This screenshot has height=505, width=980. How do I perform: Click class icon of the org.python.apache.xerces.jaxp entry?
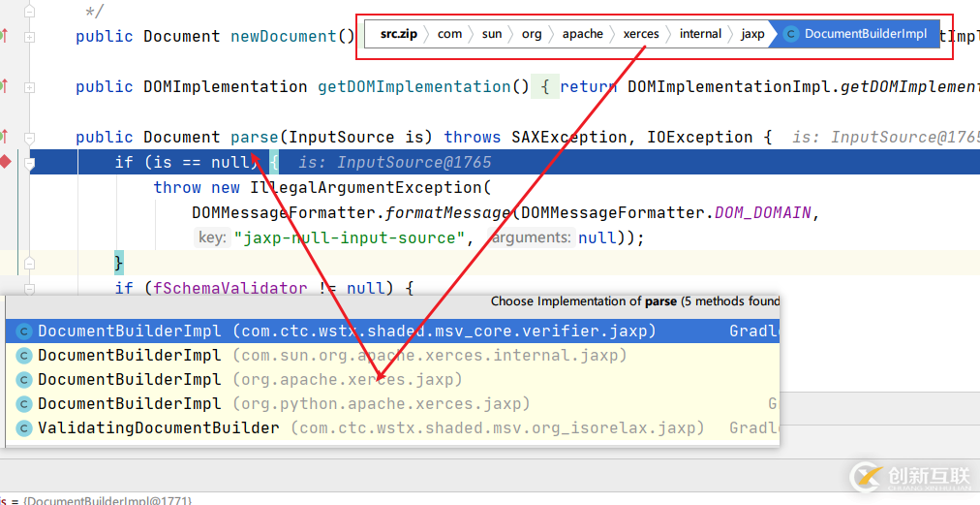[x=24, y=404]
